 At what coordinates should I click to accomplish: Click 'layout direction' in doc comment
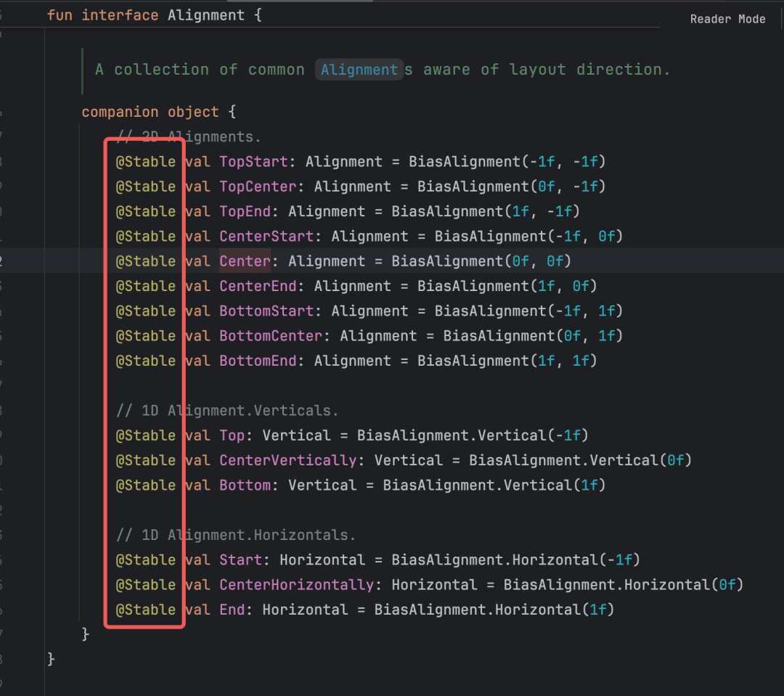(x=585, y=70)
